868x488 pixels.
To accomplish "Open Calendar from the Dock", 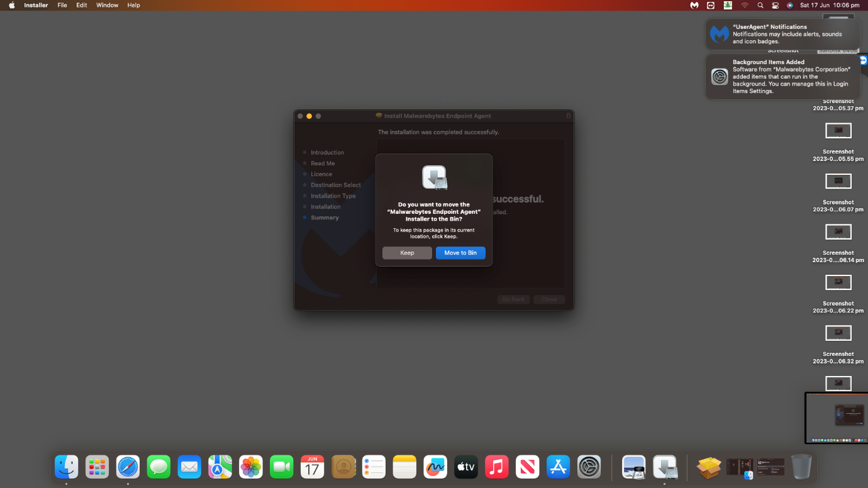I will (313, 467).
